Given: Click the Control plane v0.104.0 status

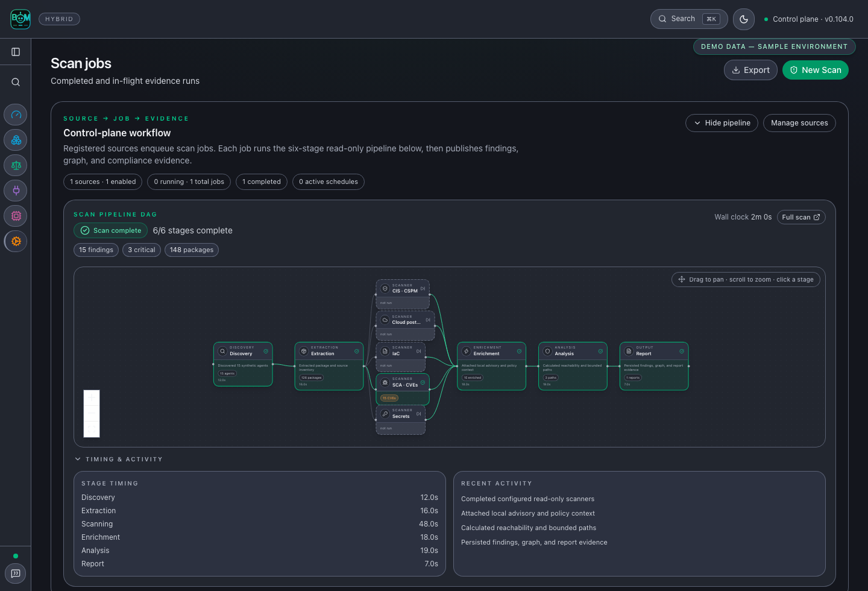Looking at the screenshot, I should [x=809, y=19].
